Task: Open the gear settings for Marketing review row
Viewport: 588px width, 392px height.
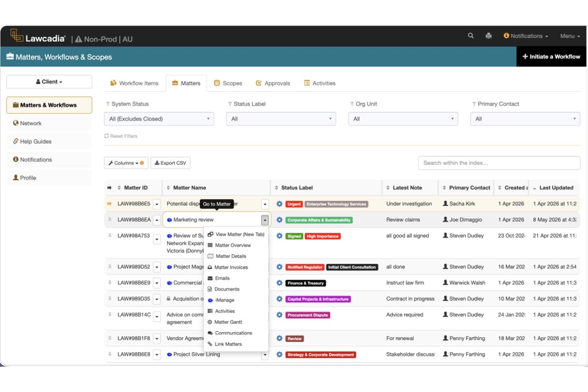Action: click(279, 220)
